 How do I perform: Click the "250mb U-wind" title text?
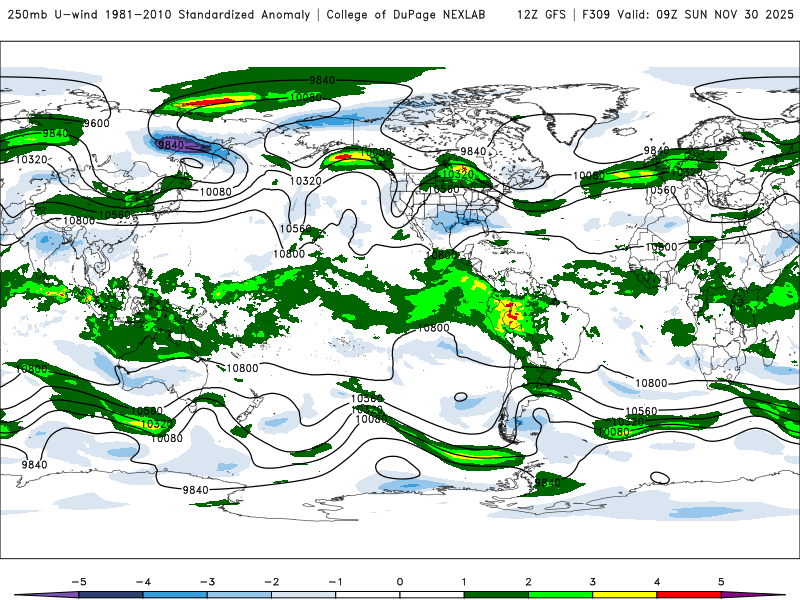coord(52,14)
